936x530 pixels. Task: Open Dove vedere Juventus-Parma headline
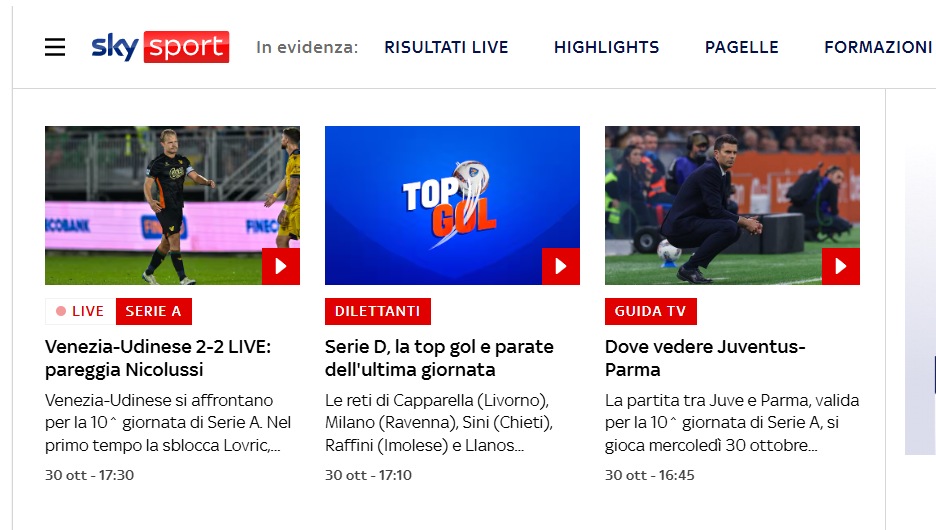705,358
